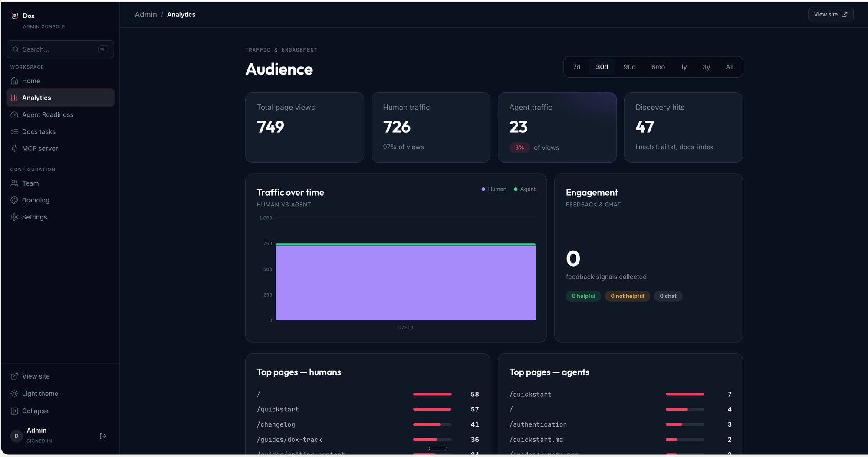
Task: Open Team configuration page
Action: coord(60,183)
